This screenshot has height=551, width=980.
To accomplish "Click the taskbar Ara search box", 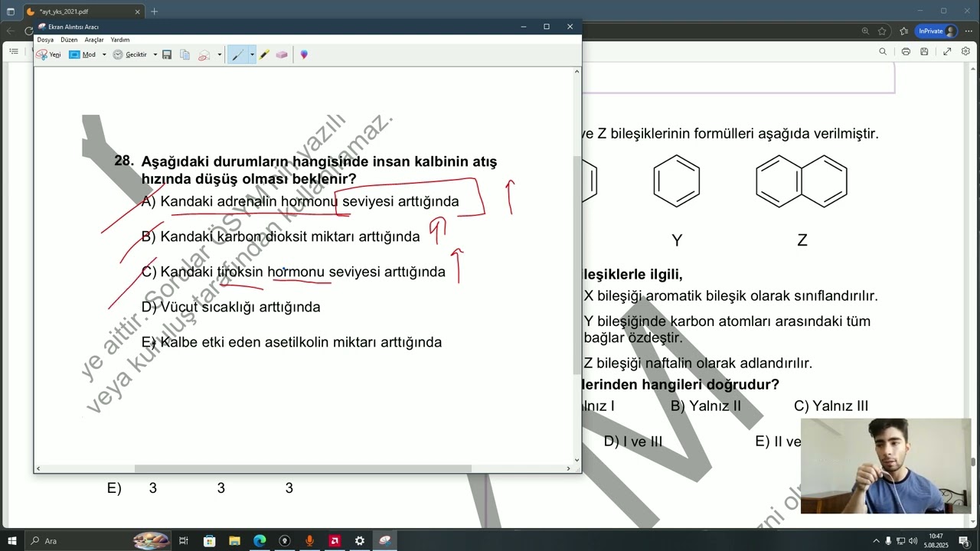I will 100,541.
